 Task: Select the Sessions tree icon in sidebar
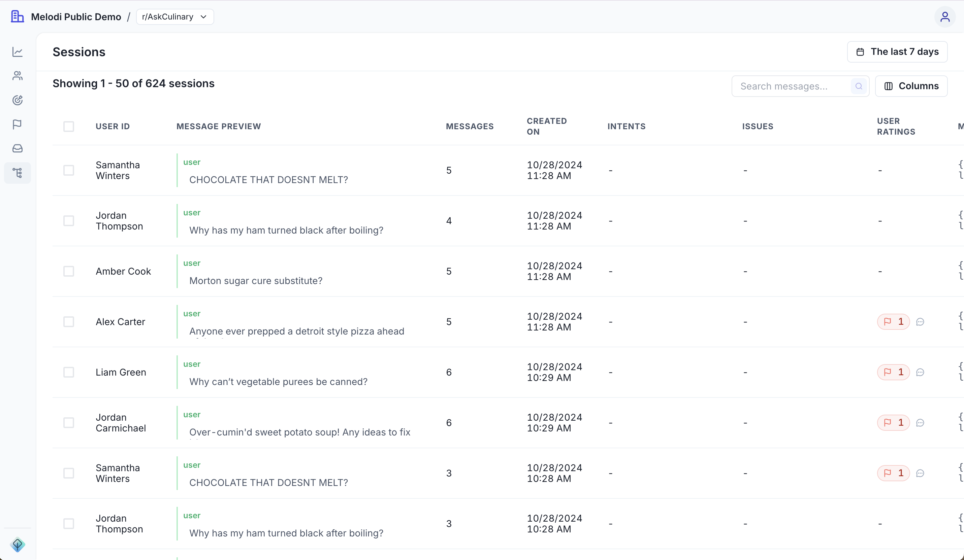point(17,173)
